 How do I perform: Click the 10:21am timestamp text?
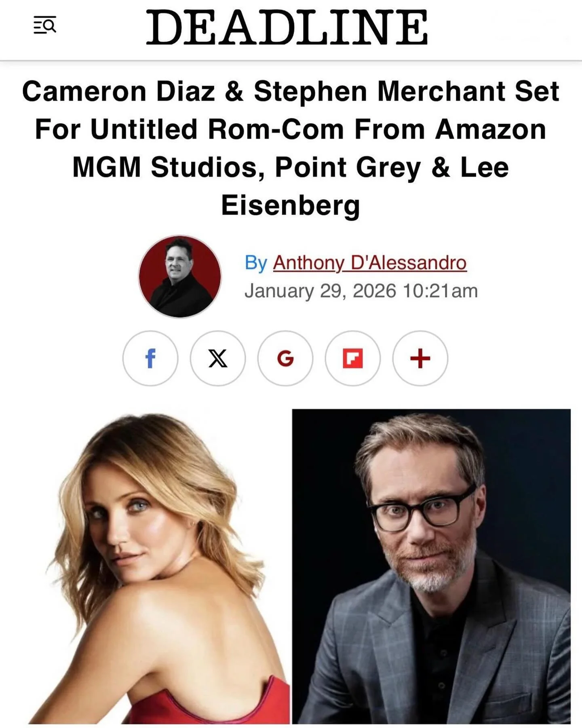click(x=441, y=291)
